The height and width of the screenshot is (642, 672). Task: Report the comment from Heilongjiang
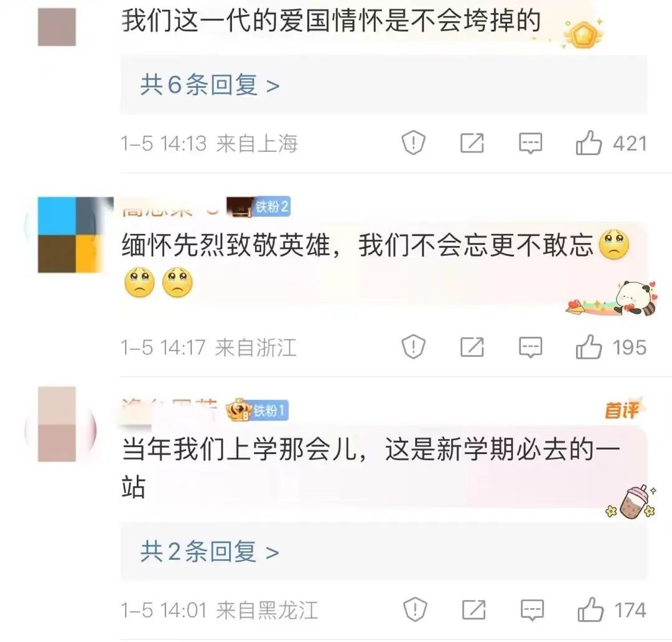(415, 610)
